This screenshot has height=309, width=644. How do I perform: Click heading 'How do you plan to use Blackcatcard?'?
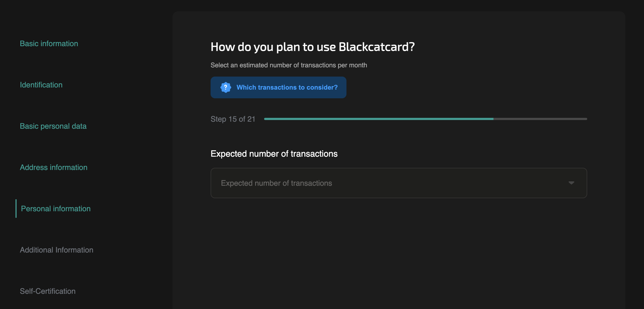point(312,47)
